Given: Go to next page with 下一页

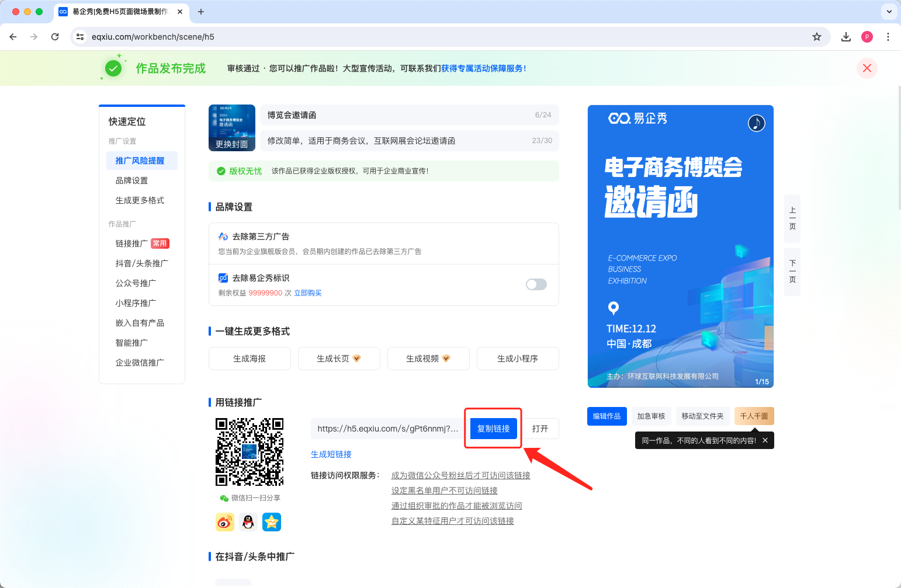Looking at the screenshot, I should [792, 272].
